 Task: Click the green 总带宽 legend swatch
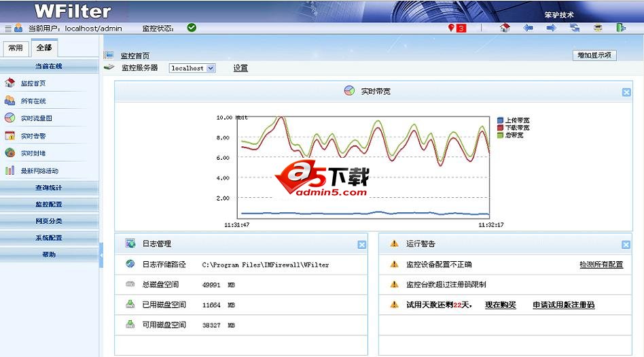500,135
